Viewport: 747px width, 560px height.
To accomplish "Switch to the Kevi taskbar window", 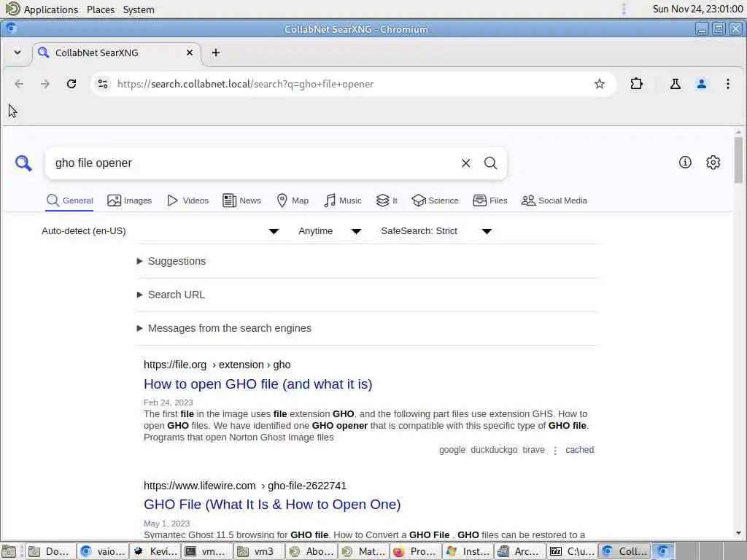I will click(x=155, y=551).
